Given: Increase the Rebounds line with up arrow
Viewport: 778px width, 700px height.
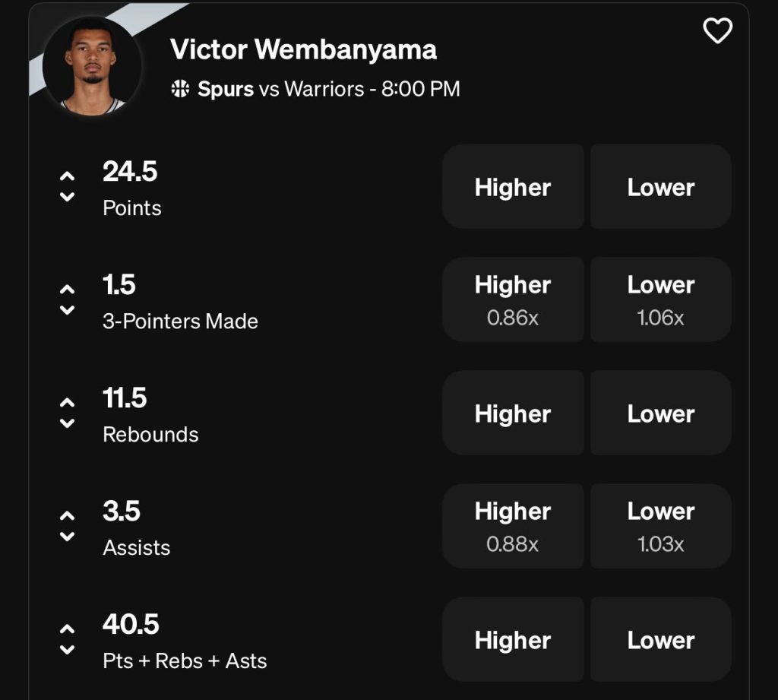Looking at the screenshot, I should click(68, 403).
